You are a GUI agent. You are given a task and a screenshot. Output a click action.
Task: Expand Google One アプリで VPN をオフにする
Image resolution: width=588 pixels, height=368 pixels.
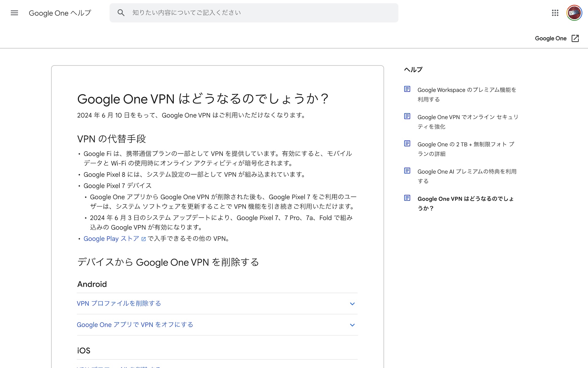(x=135, y=325)
